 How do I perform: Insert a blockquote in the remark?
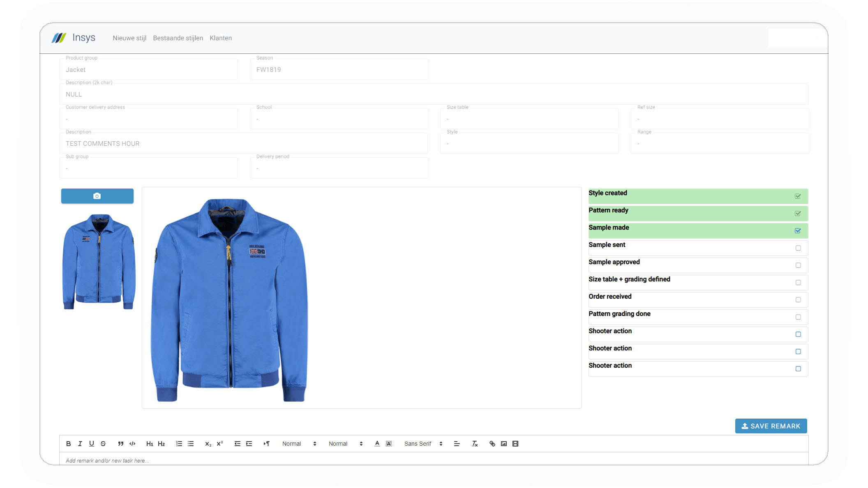pos(120,444)
